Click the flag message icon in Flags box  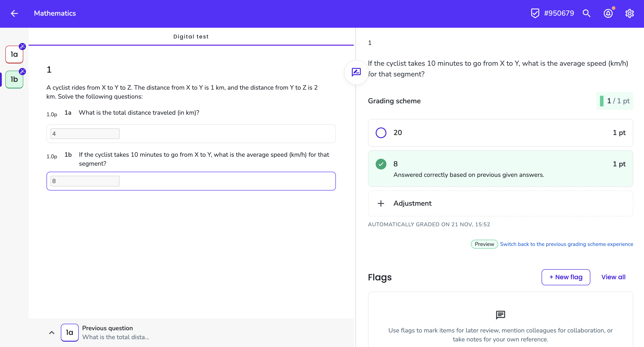point(500,315)
